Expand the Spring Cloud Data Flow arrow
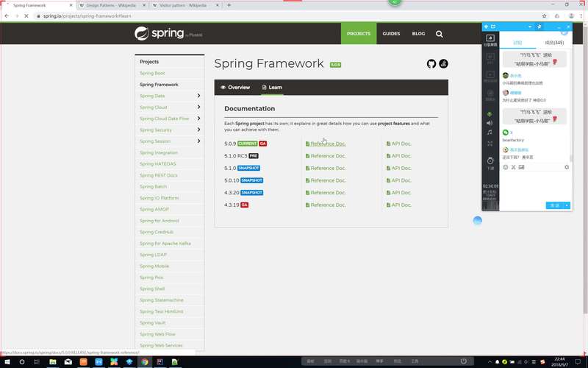The image size is (588, 368). tap(198, 118)
